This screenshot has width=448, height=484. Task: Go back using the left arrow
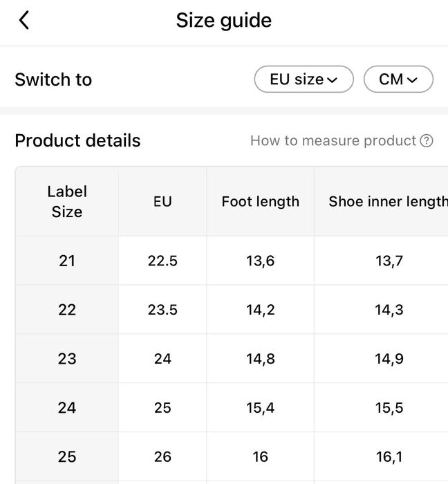(x=24, y=21)
